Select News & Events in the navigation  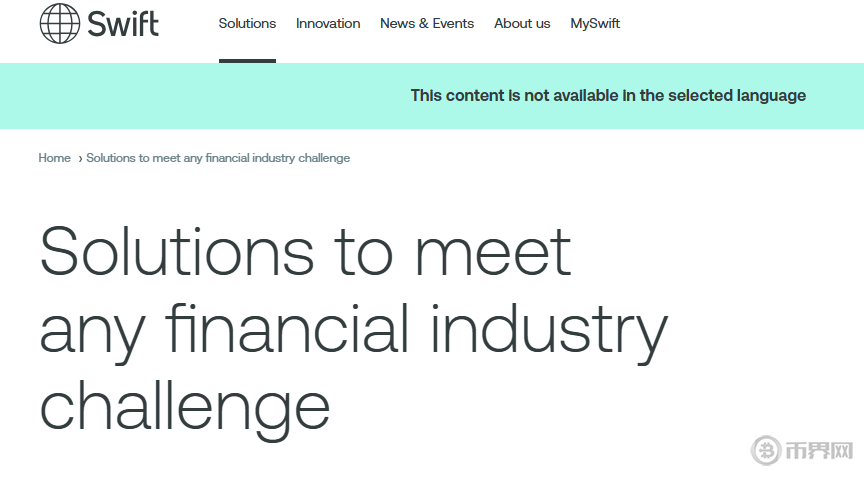pos(427,23)
